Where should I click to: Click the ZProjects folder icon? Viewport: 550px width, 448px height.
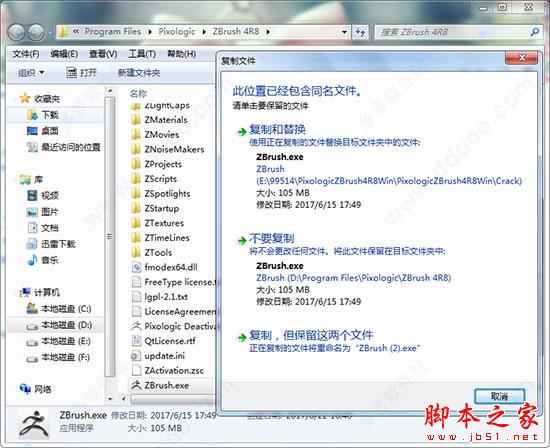pos(136,164)
